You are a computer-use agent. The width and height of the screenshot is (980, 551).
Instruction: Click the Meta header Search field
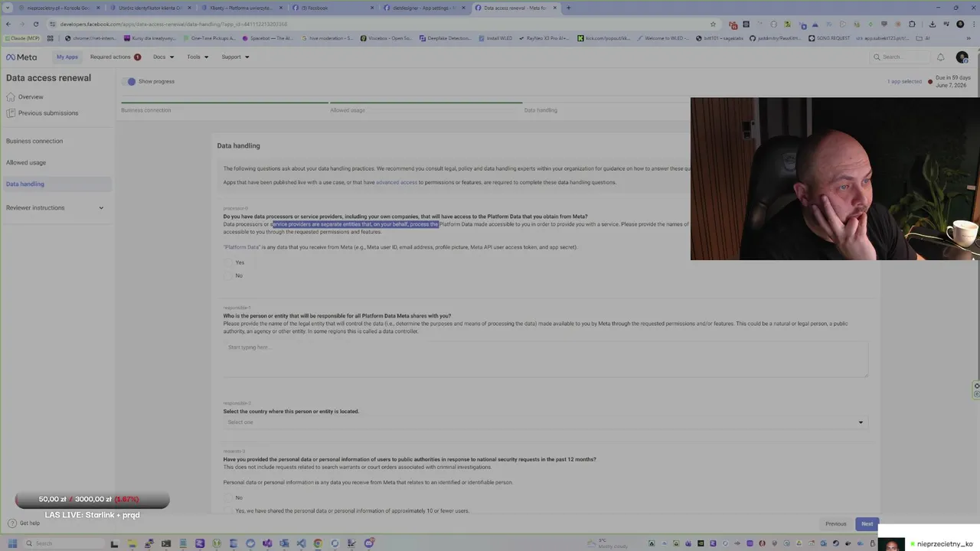pos(900,57)
